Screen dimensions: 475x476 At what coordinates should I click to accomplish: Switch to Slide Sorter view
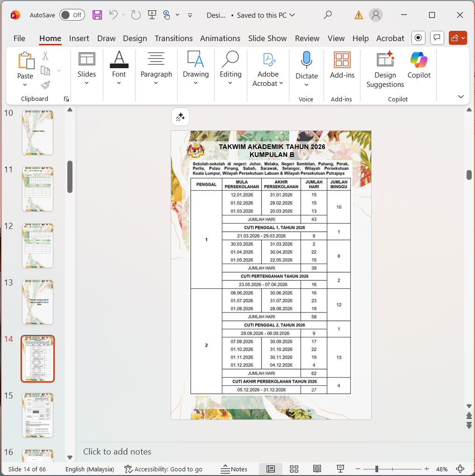pos(294,469)
